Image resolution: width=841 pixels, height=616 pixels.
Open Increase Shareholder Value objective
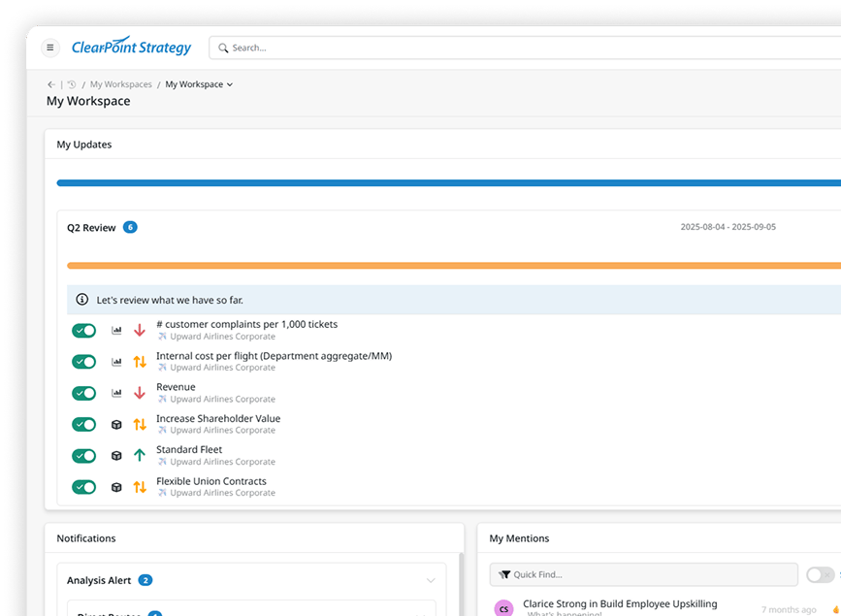[x=218, y=418]
